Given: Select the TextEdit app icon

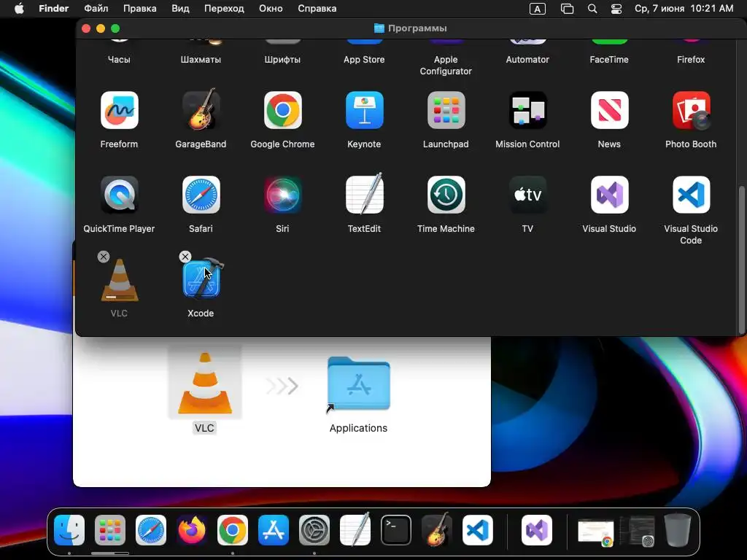Looking at the screenshot, I should (x=365, y=193).
